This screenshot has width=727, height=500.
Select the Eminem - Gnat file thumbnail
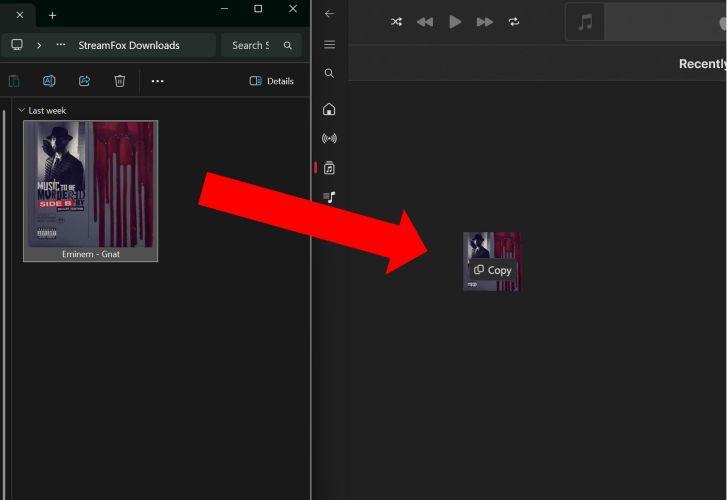(90, 185)
